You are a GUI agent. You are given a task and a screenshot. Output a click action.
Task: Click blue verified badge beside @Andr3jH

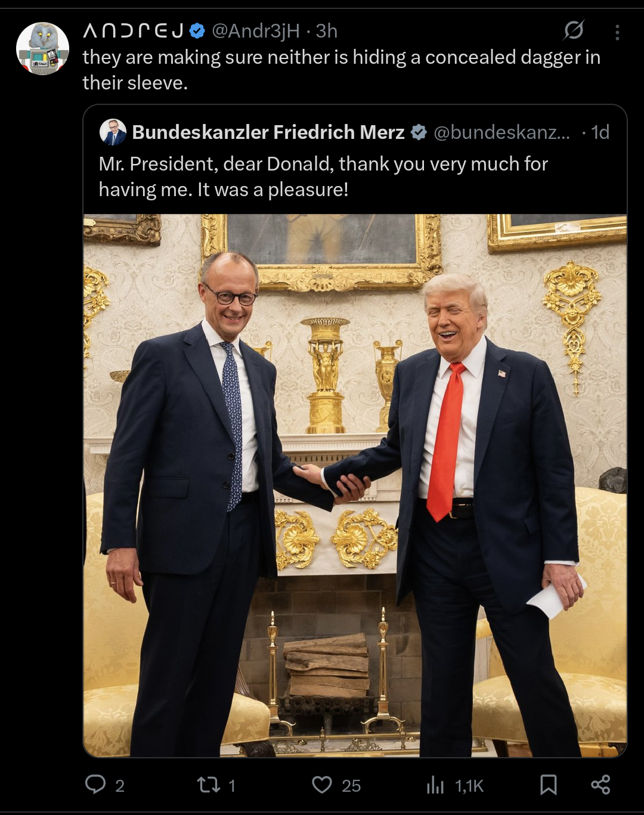(197, 30)
